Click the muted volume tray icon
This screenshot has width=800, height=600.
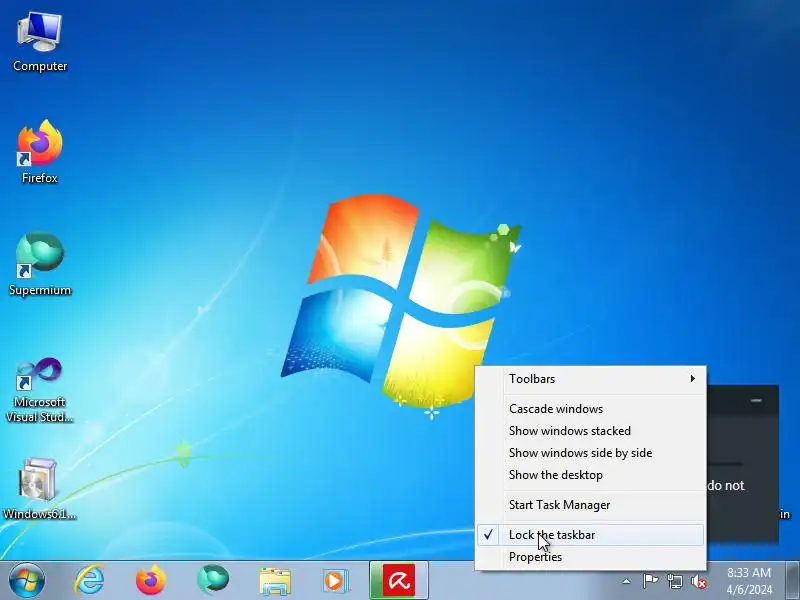tap(699, 581)
